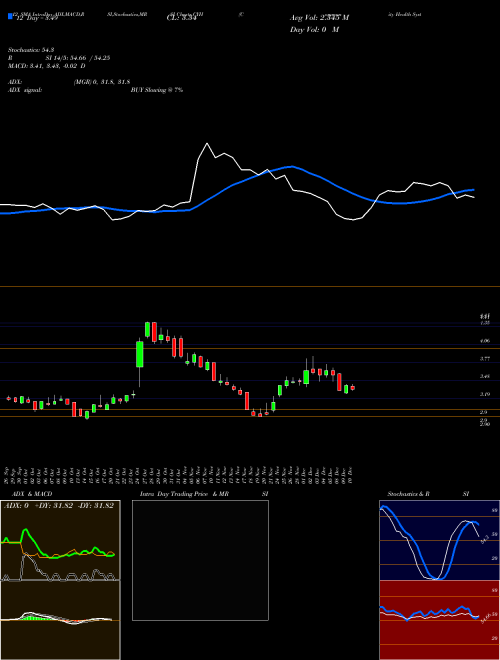Click 'Intra Day Trading Price & MR' title

pos(185,494)
